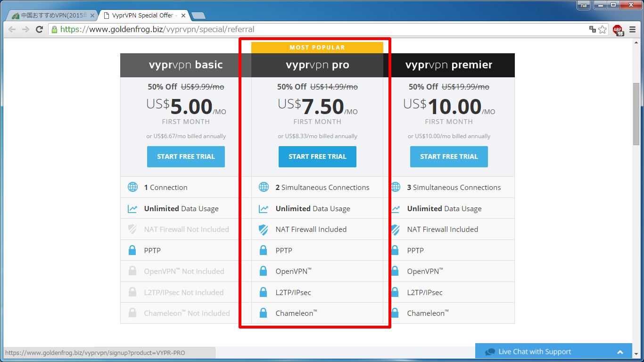Click the MOST POPULAR banner
644x362 pixels.
click(317, 48)
